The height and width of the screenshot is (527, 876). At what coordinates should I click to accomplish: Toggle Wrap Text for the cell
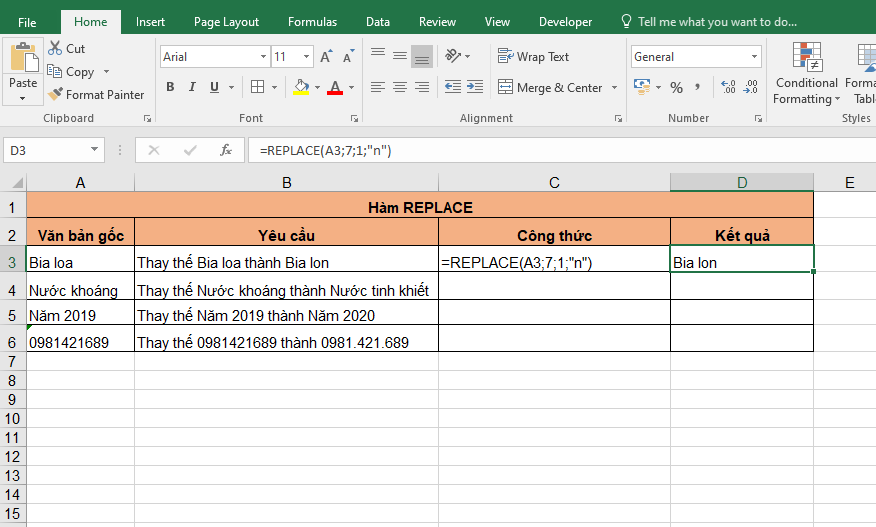pyautogui.click(x=534, y=57)
